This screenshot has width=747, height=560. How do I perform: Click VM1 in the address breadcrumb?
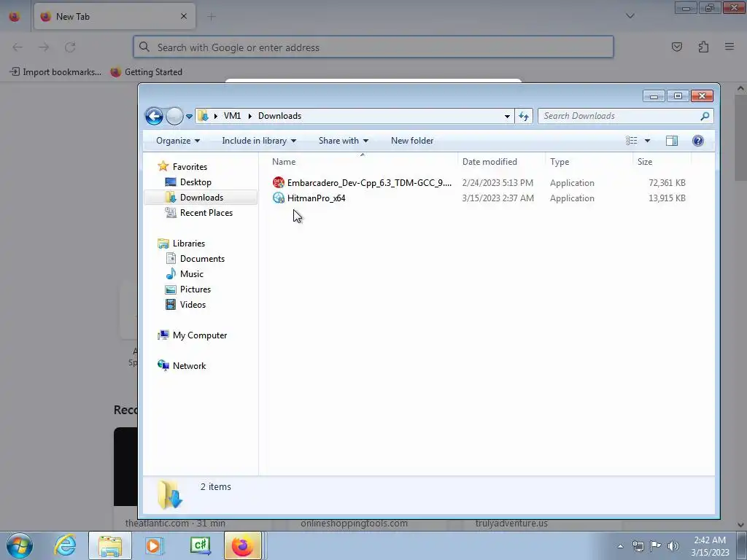coord(232,116)
